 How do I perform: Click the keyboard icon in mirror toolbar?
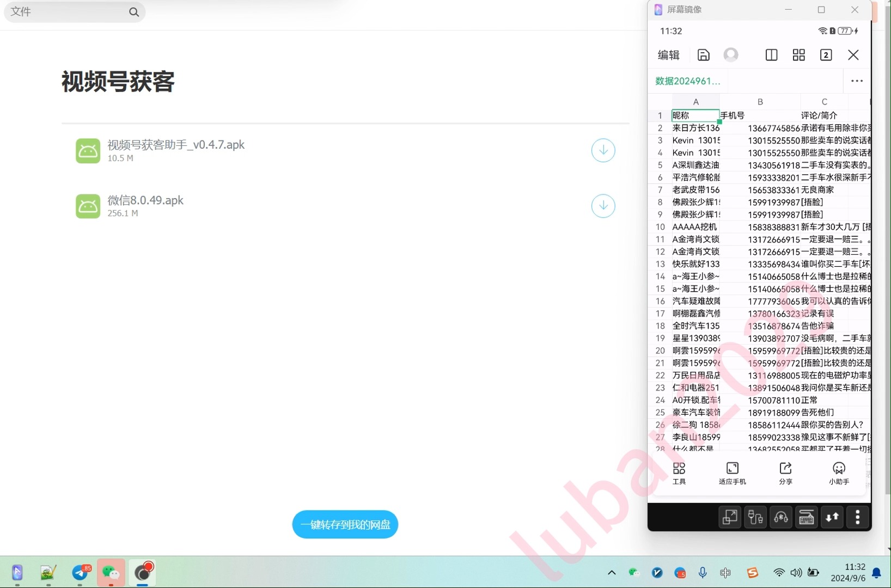[807, 517]
